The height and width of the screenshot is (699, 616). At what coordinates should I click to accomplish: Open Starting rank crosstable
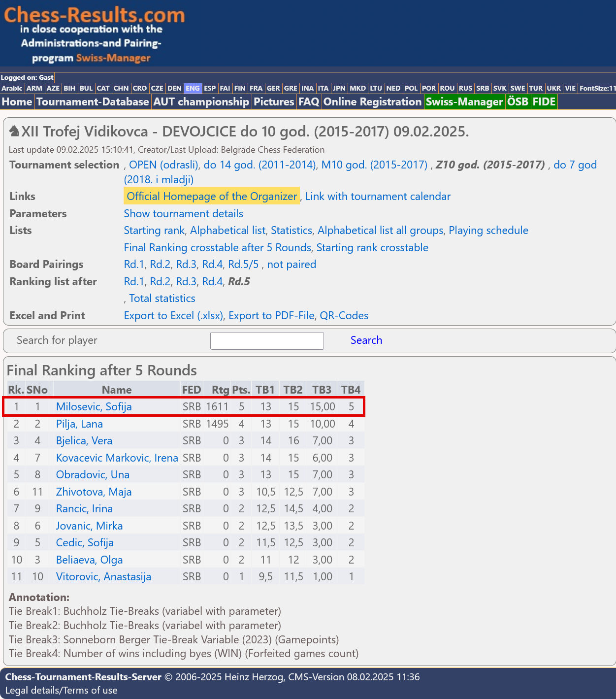click(x=372, y=248)
